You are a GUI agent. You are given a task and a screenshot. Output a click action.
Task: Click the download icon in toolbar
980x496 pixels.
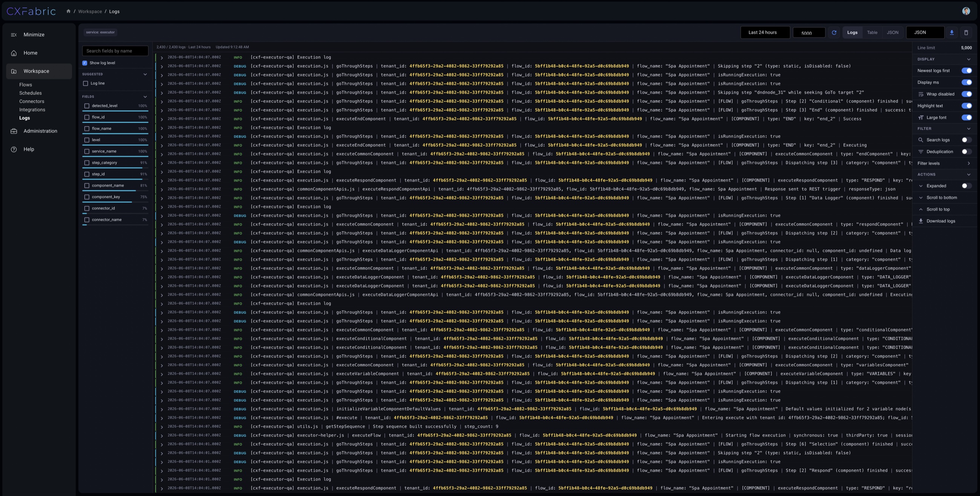(951, 33)
